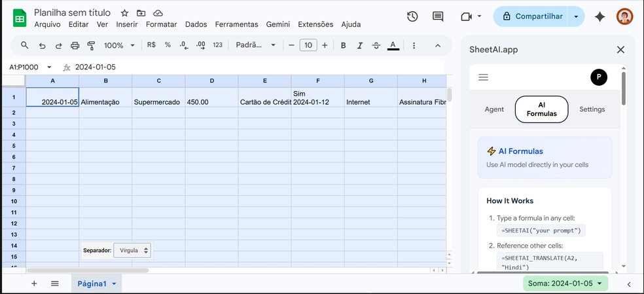Image resolution: width=644 pixels, height=294 pixels.
Task: Redo the last action
Action: tap(58, 45)
